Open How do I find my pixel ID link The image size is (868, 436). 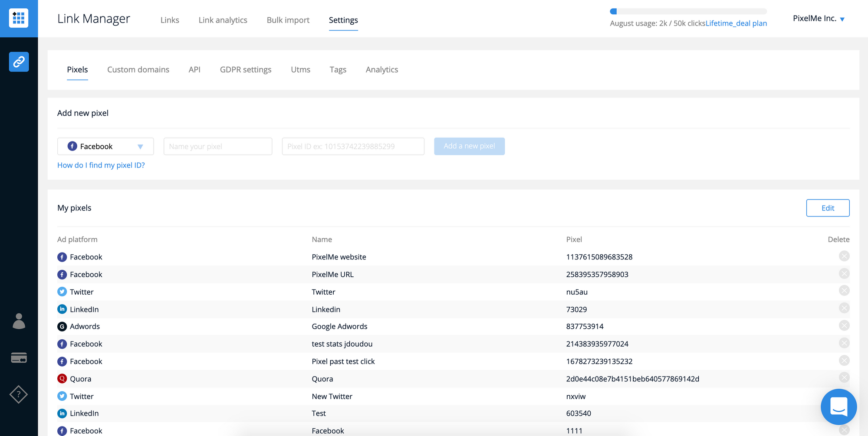coord(101,165)
